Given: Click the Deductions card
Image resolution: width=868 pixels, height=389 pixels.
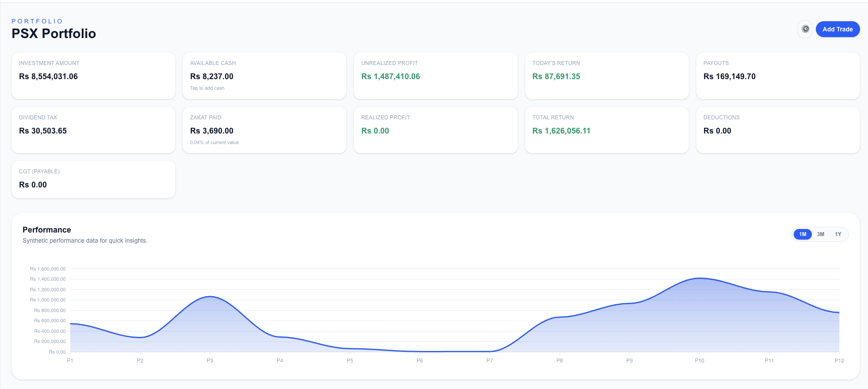Looking at the screenshot, I should pos(777,130).
